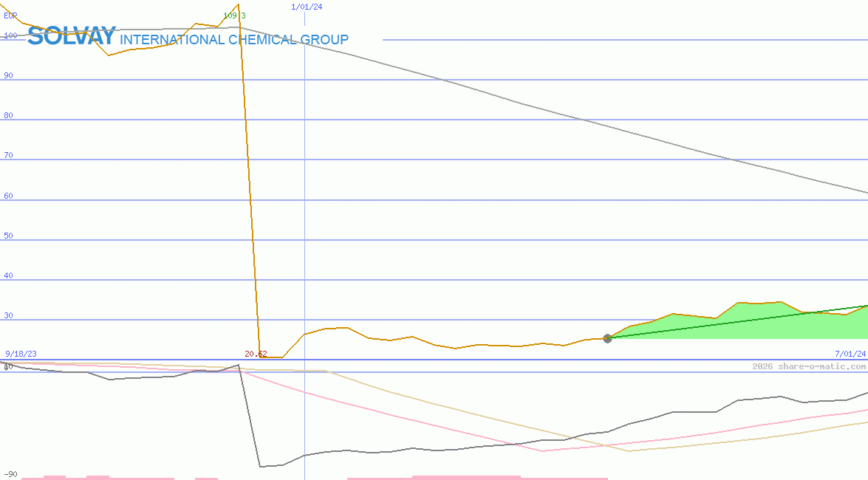The height and width of the screenshot is (480, 868).
Task: Click the 60 price axis label
Action: (8, 196)
